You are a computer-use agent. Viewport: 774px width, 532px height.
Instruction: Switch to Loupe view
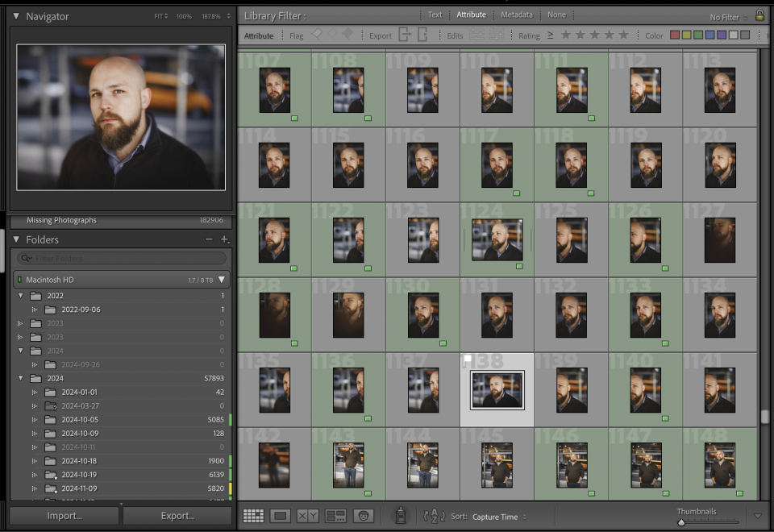[281, 516]
